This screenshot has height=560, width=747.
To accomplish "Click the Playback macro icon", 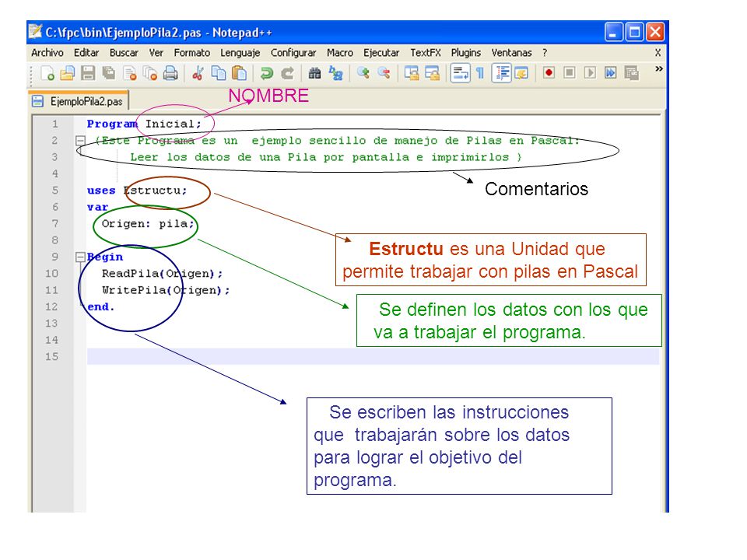I will (x=590, y=73).
